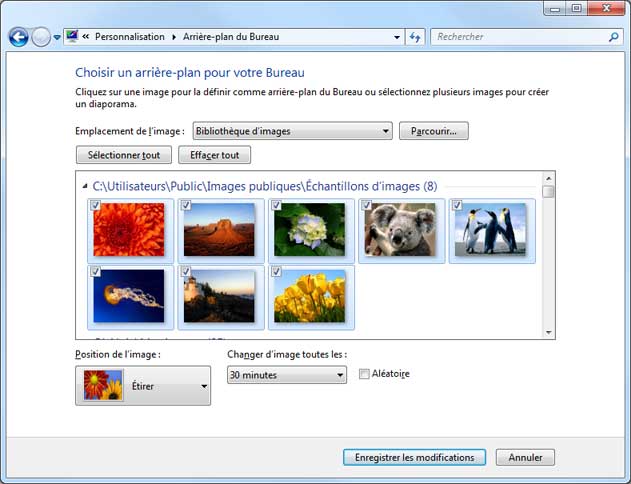Select the koala thumbnail
The width and height of the screenshot is (631, 484).
click(400, 230)
